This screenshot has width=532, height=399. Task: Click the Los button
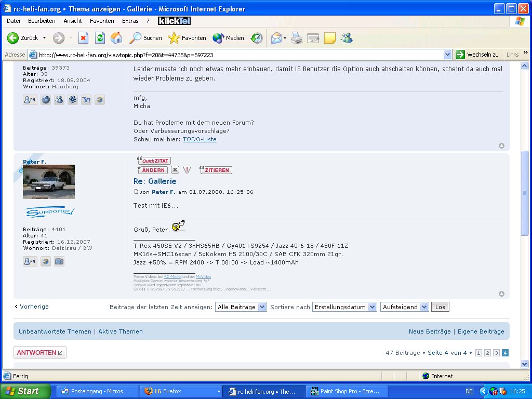tap(440, 307)
